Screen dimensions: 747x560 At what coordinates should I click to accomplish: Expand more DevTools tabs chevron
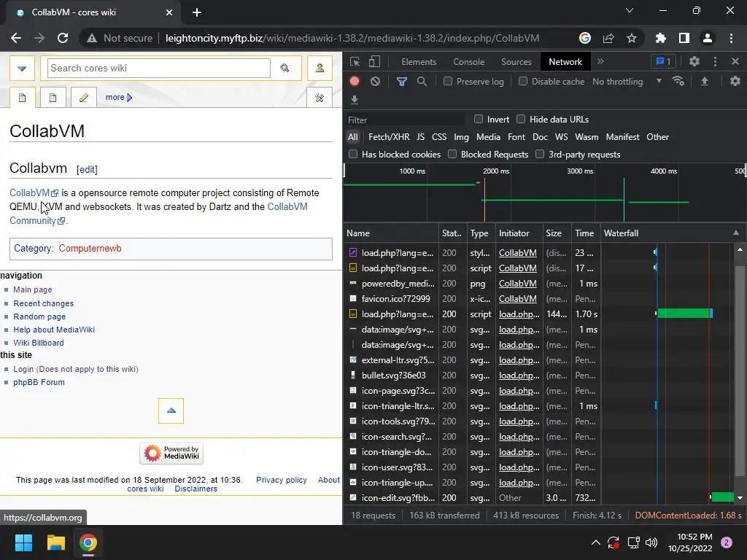coord(600,61)
